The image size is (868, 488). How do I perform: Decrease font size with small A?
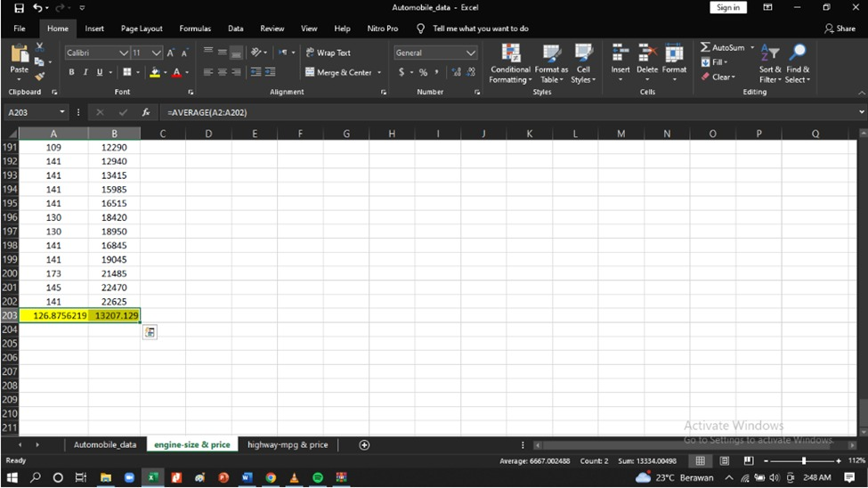(184, 53)
